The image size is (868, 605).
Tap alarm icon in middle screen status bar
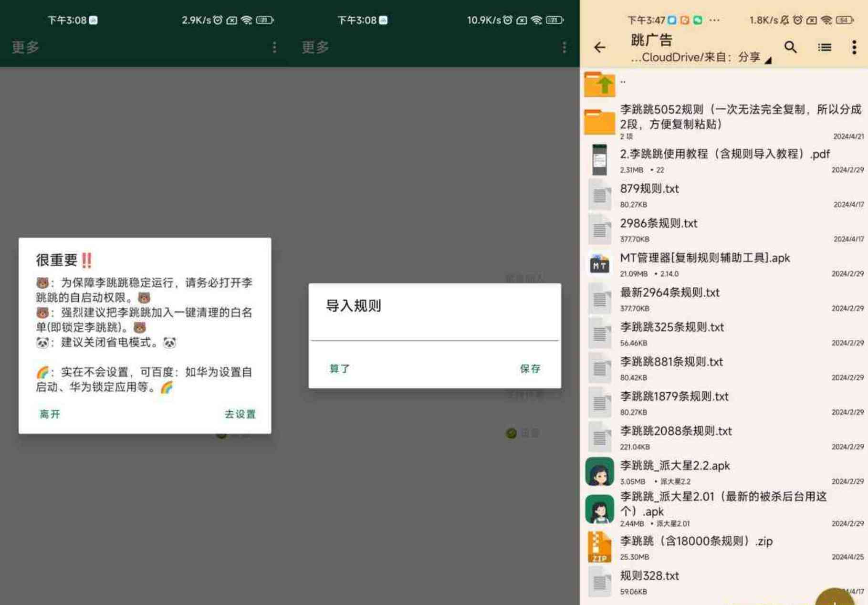coord(508,20)
